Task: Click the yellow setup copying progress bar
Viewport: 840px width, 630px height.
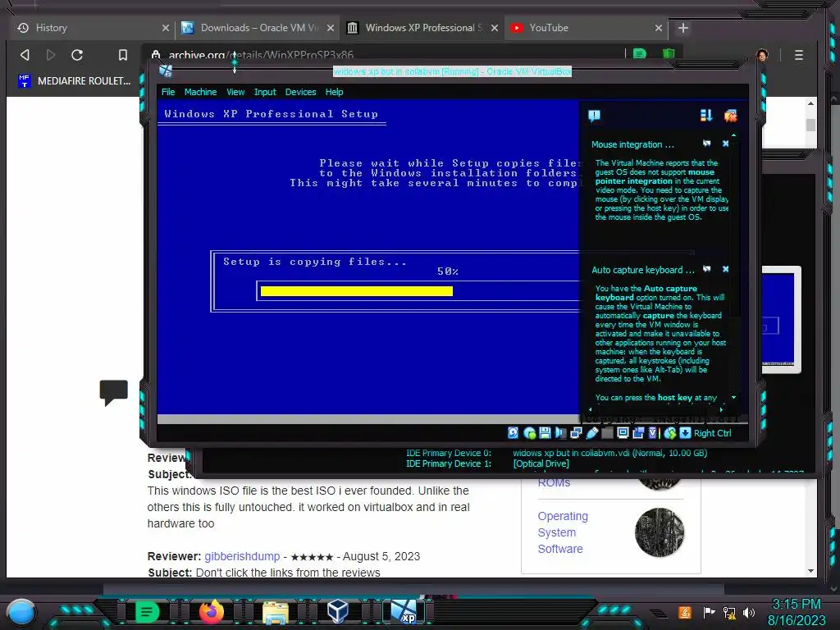Action: click(356, 291)
